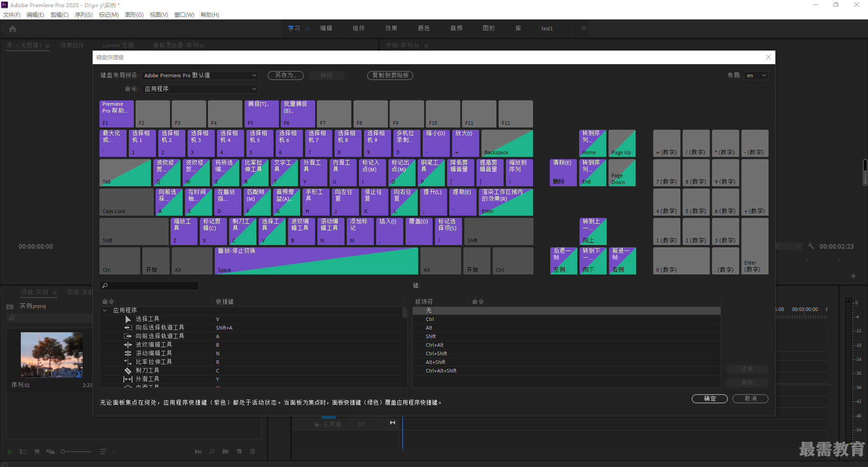
Task: Open the 剪辑(C) menu
Action: pyautogui.click(x=59, y=15)
